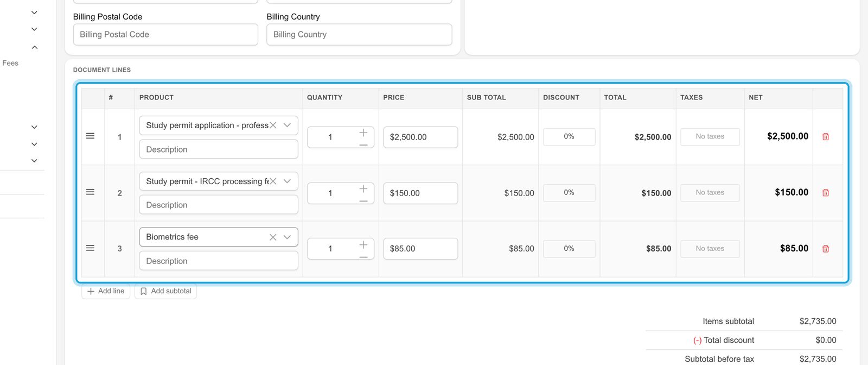868x365 pixels.
Task: Edit the Billing Postal Code field
Action: 165,34
